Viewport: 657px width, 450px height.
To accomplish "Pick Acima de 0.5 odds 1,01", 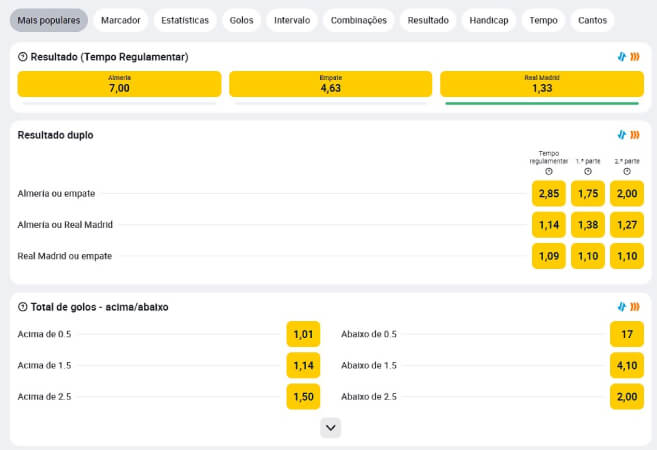I will [303, 334].
